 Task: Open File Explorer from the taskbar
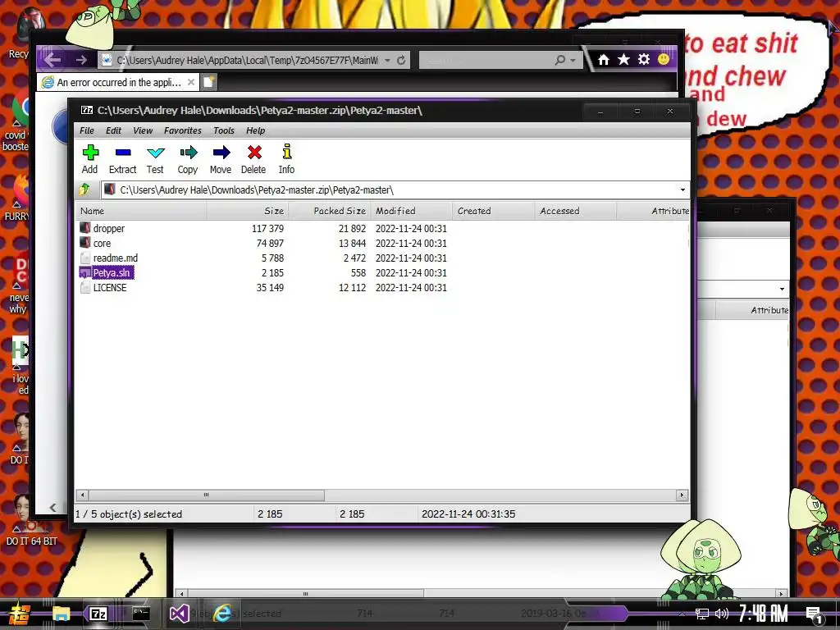coord(61,614)
